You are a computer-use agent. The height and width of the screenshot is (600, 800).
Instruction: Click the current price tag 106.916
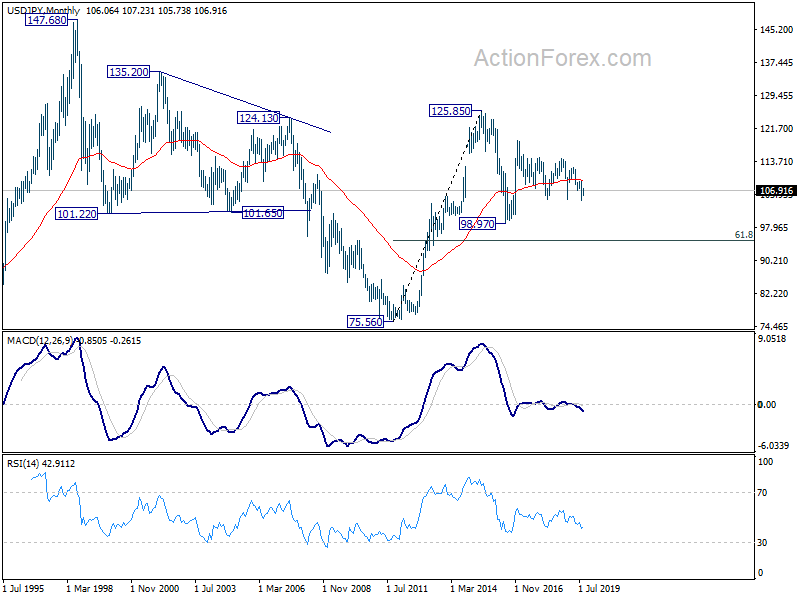pyautogui.click(x=776, y=191)
